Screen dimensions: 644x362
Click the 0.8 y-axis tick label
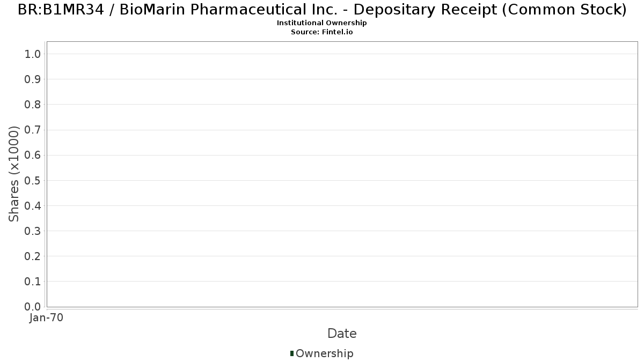tap(33, 104)
